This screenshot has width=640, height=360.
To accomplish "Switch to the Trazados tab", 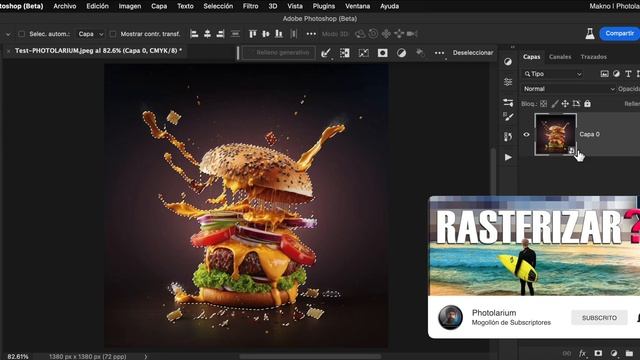I will 593,57.
